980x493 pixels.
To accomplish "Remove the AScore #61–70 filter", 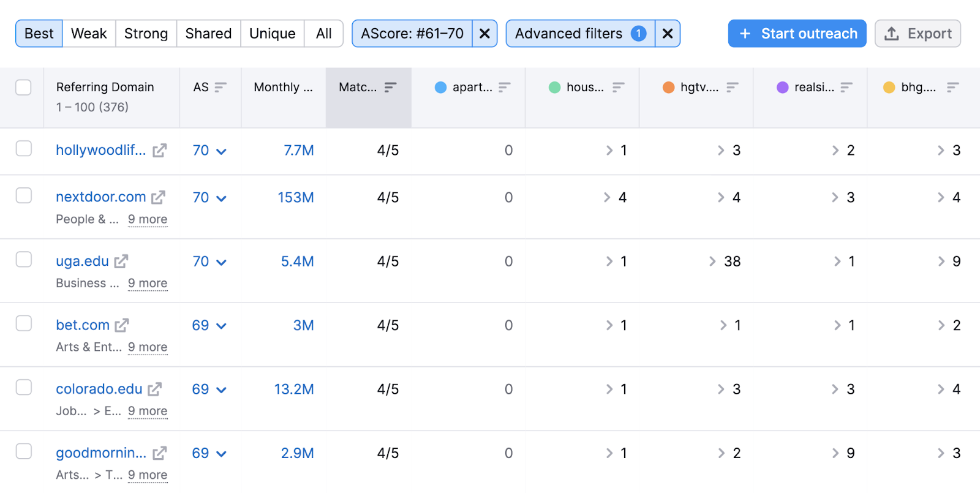I will [x=484, y=34].
